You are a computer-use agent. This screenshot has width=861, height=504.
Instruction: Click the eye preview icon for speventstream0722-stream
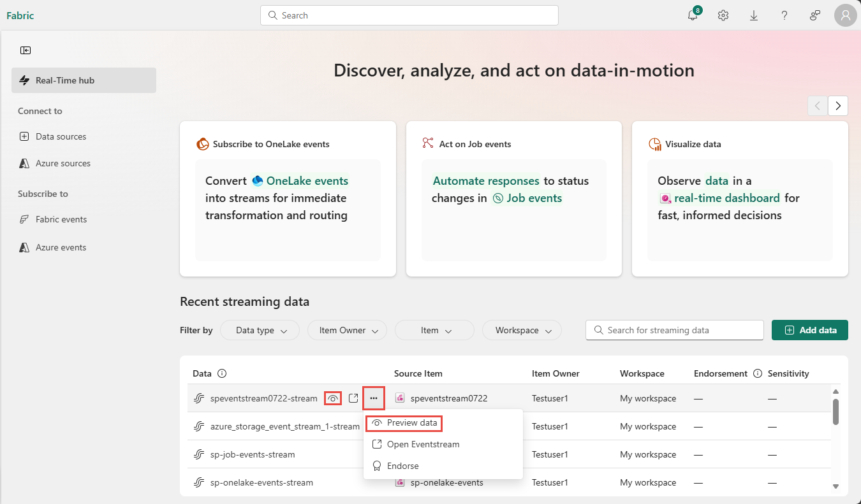(x=332, y=398)
